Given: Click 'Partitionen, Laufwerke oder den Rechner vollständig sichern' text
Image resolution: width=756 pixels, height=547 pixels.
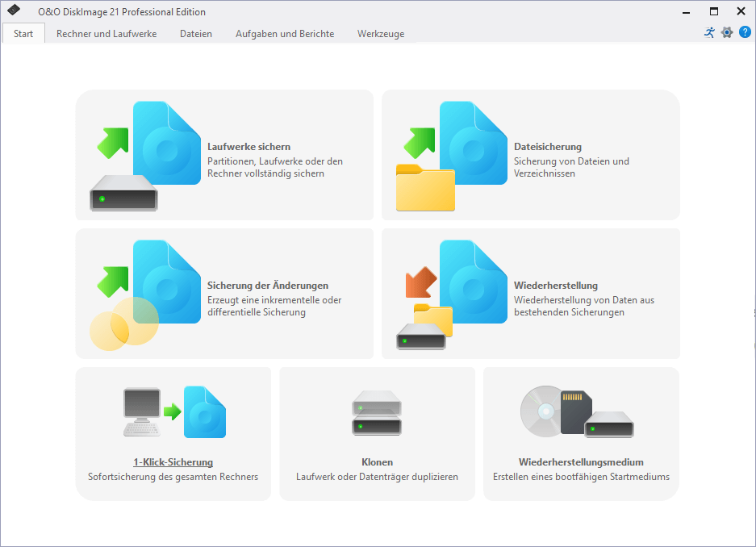Looking at the screenshot, I should [275, 167].
